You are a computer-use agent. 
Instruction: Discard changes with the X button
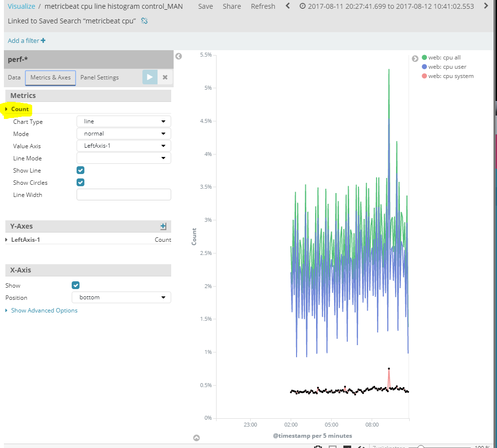pos(165,78)
